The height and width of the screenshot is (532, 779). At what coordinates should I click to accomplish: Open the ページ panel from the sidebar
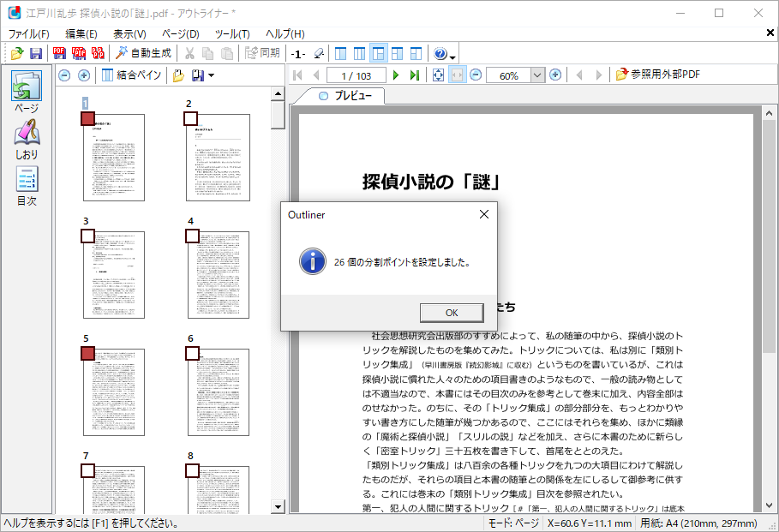point(27,92)
